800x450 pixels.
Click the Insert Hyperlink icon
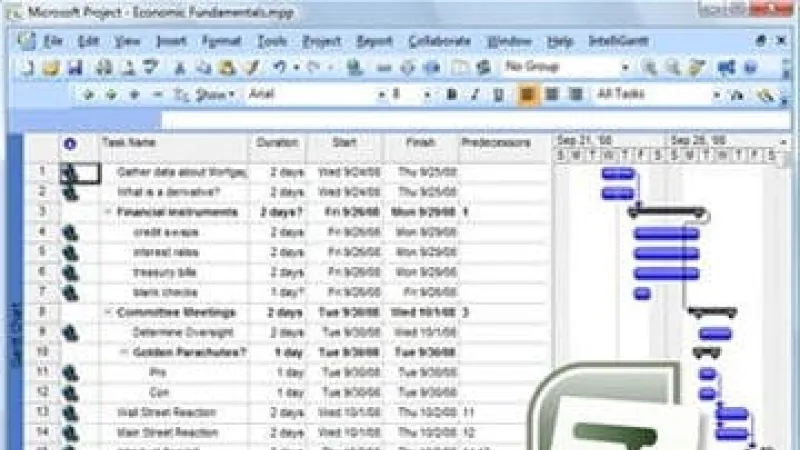coord(354,67)
